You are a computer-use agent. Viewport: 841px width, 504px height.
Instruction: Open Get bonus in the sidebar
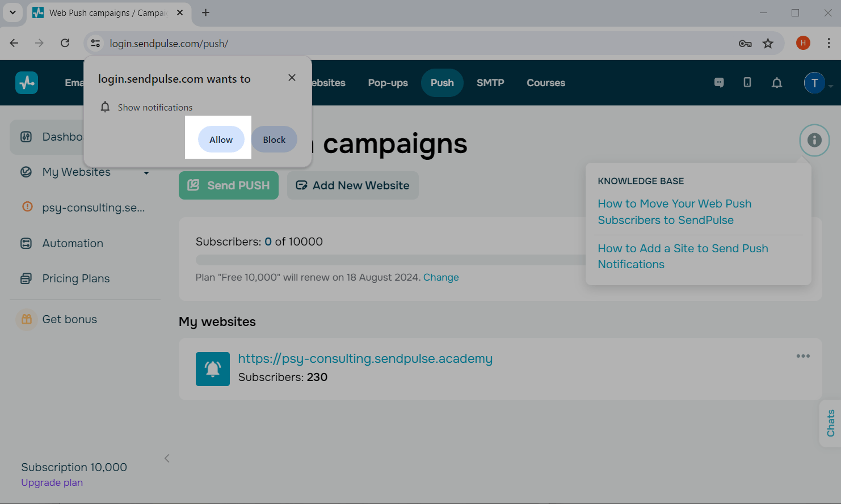coord(69,319)
